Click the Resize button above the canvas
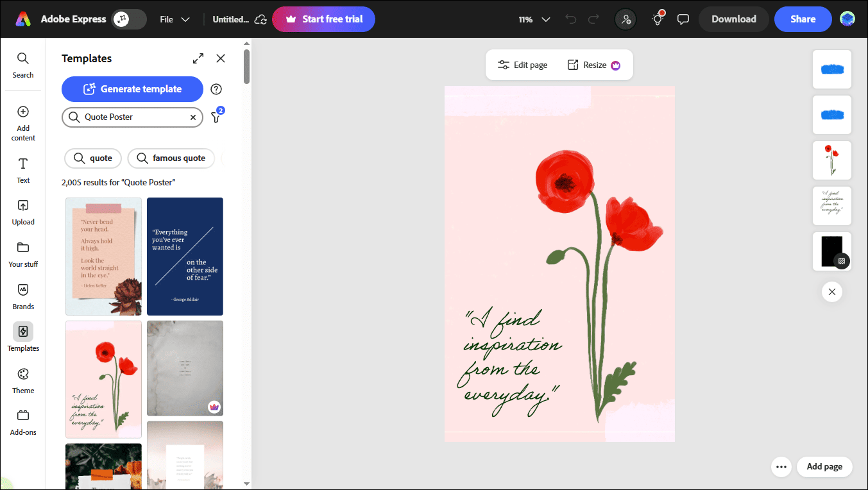The image size is (868, 490). [x=593, y=64]
